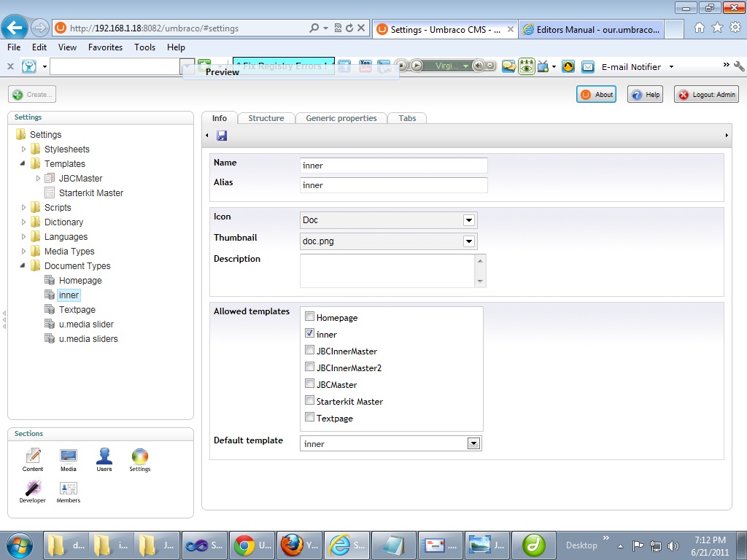Open the Members section
This screenshot has height=560, width=747.
pyautogui.click(x=69, y=491)
